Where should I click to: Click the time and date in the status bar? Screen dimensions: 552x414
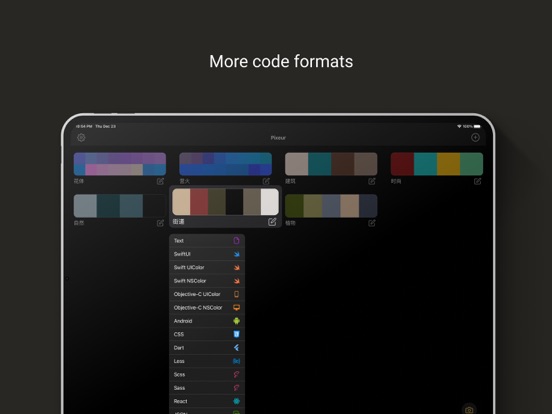(96, 126)
